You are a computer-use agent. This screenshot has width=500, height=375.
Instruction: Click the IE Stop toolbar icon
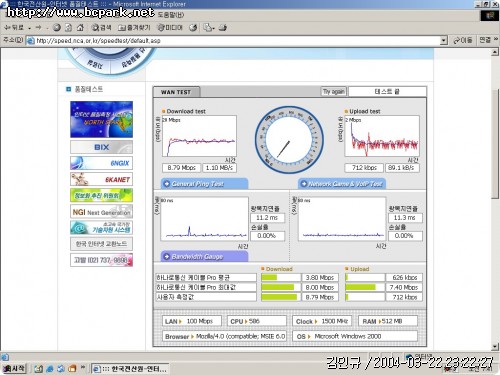pyautogui.click(x=57, y=28)
